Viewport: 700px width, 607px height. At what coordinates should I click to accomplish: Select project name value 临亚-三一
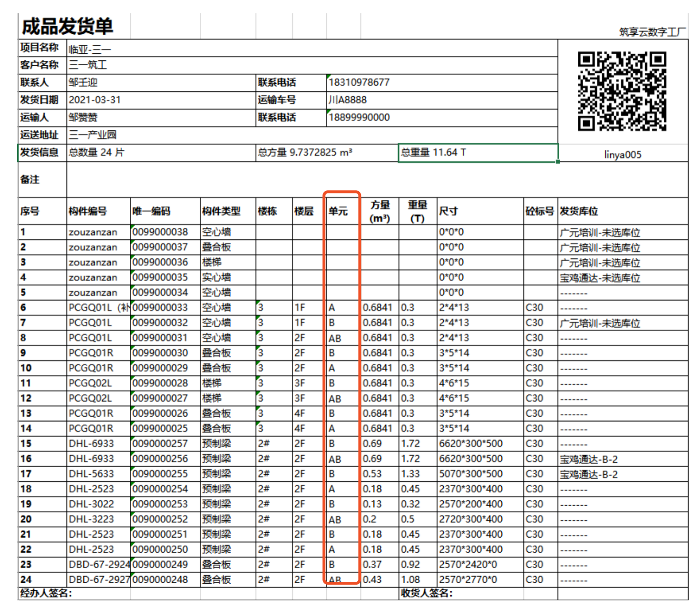click(90, 49)
